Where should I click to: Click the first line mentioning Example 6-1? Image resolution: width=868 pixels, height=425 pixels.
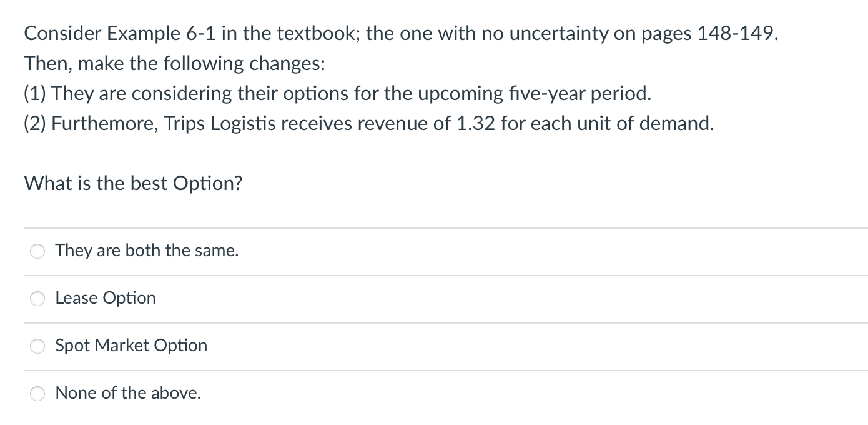(400, 34)
